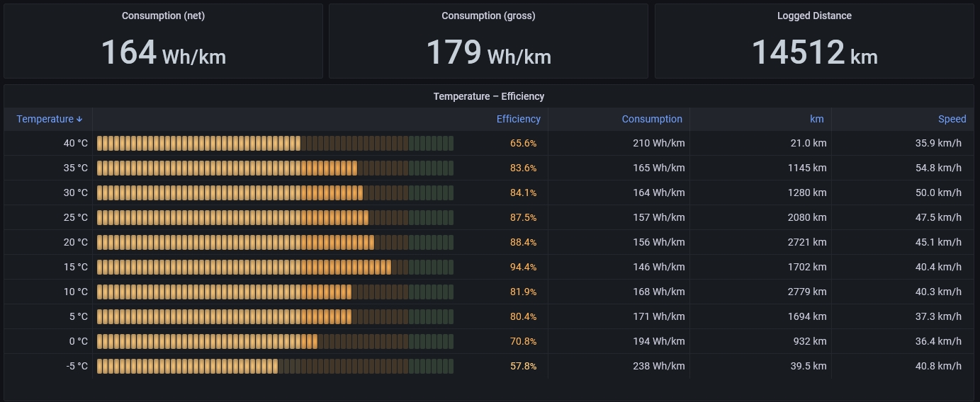The height and width of the screenshot is (402, 980).
Task: Click the 238 Wh/km consumption cell
Action: coord(658,366)
